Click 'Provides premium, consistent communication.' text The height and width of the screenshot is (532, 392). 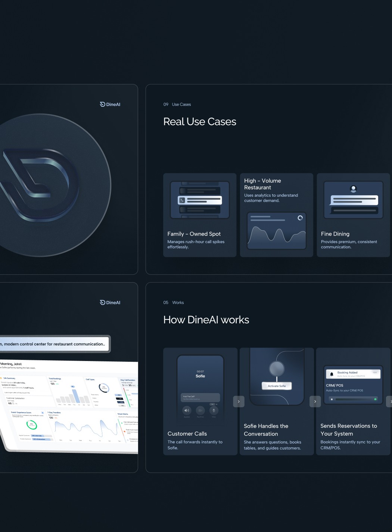pos(349,245)
